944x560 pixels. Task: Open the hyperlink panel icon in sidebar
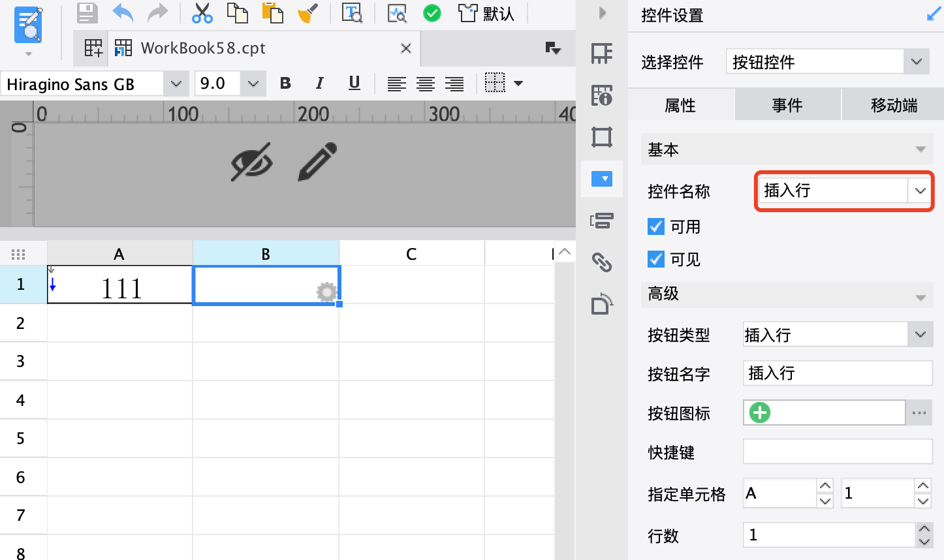[x=601, y=262]
